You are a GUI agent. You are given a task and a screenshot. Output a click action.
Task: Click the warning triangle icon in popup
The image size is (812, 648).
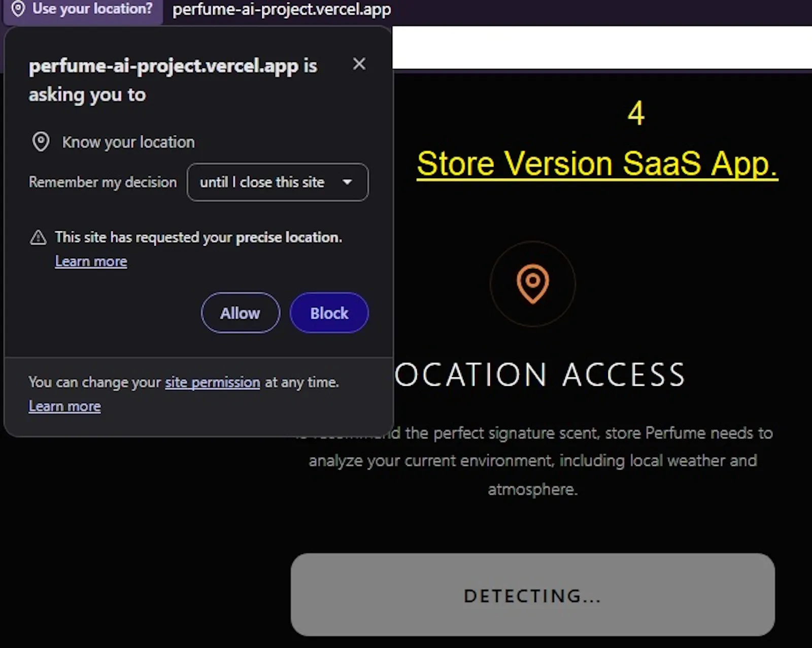click(38, 237)
